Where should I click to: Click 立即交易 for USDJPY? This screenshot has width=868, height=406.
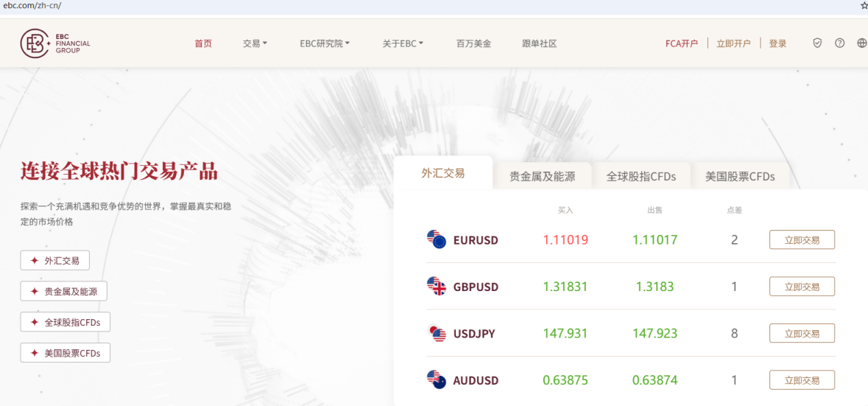pos(802,334)
